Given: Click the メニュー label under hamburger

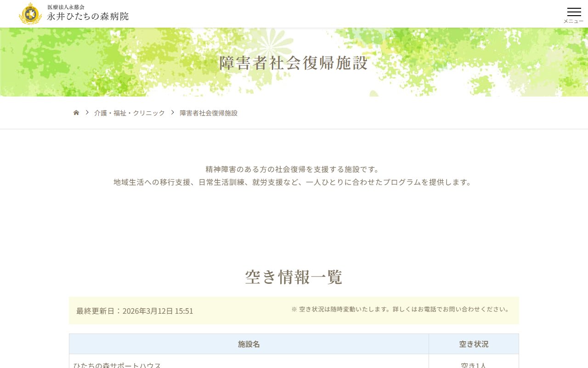Looking at the screenshot, I should click(x=574, y=21).
